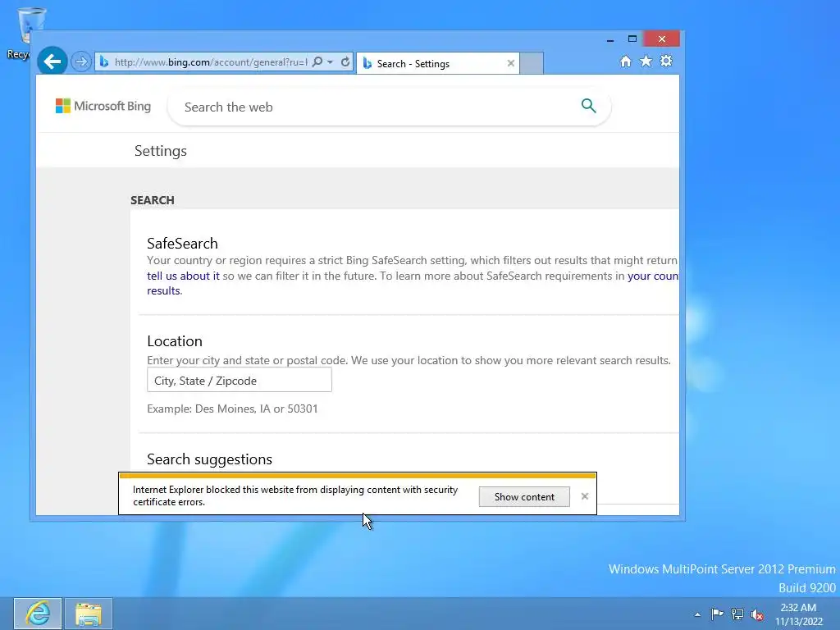Click the 'your coun' SafeSearch requirements link
The height and width of the screenshot is (630, 840).
click(x=653, y=276)
